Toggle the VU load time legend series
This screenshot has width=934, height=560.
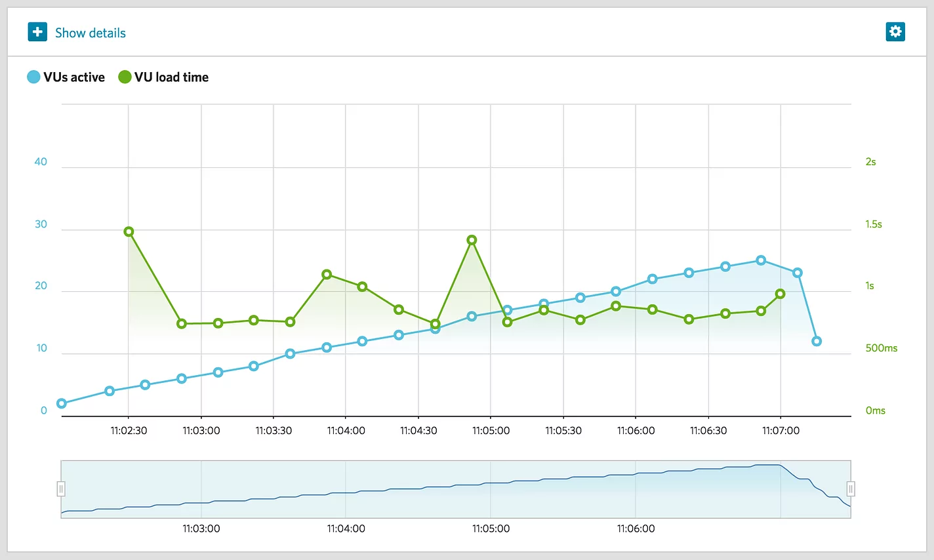[x=171, y=77]
